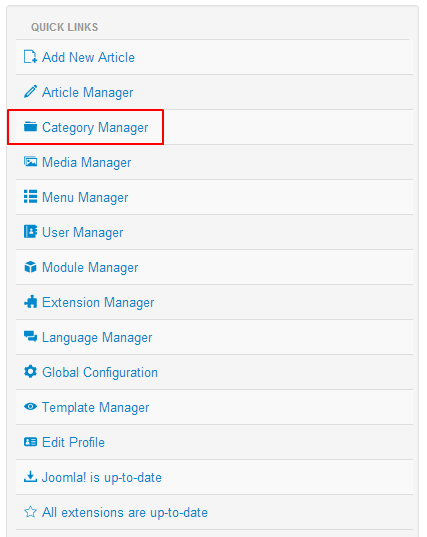Screen dimensions: 427x537
Task: Select the Edit Profile link
Action: [73, 442]
